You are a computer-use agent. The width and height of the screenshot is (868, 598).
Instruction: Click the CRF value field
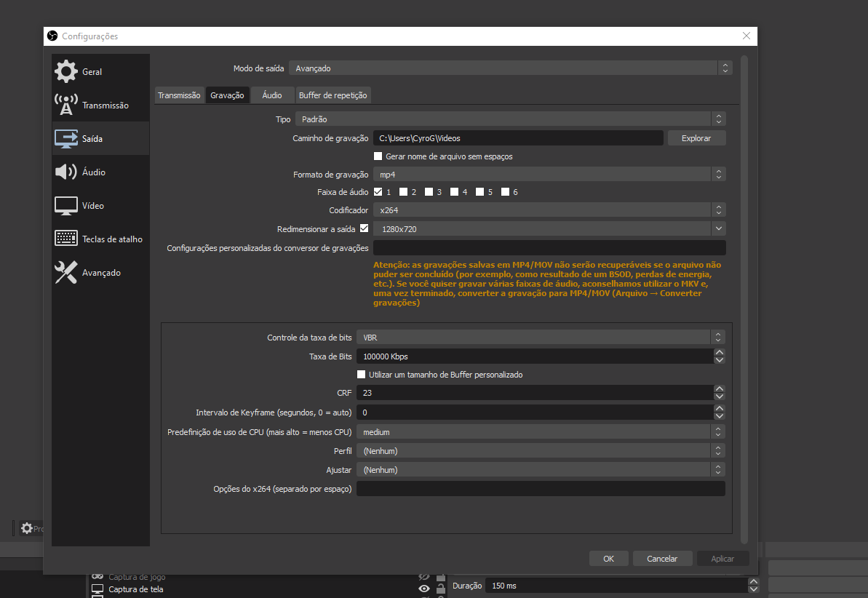(x=535, y=393)
